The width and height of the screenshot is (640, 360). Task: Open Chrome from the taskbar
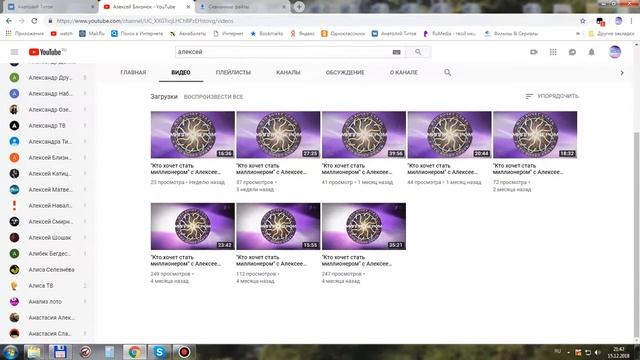134,352
